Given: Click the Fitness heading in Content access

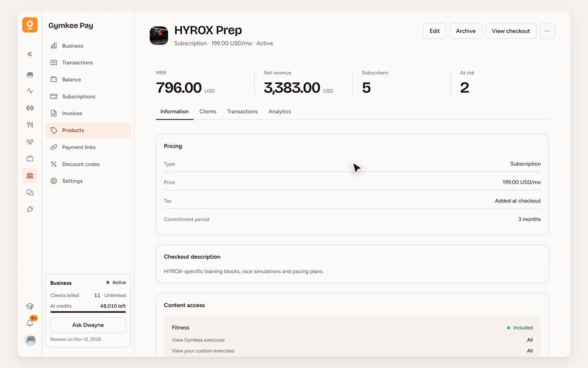Looking at the screenshot, I should (181, 328).
